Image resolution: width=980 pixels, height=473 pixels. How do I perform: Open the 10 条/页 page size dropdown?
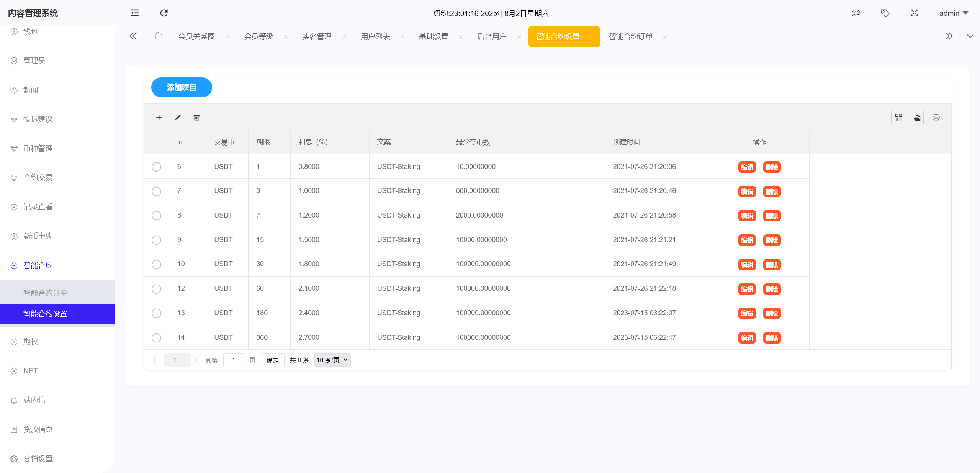(332, 360)
